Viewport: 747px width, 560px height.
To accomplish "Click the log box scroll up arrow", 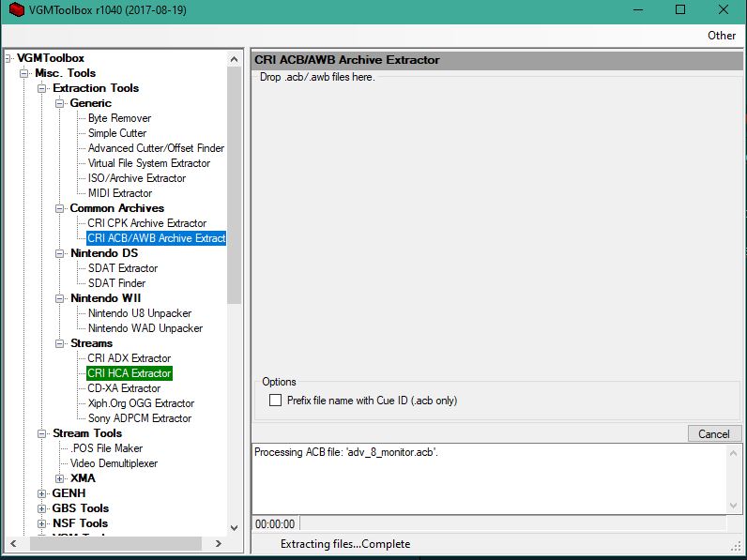I will (x=734, y=453).
